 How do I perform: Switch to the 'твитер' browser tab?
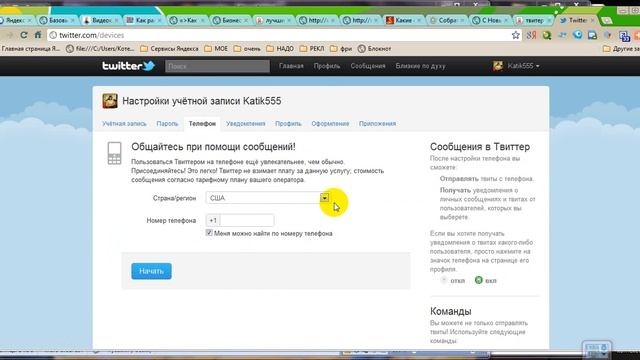[x=533, y=20]
